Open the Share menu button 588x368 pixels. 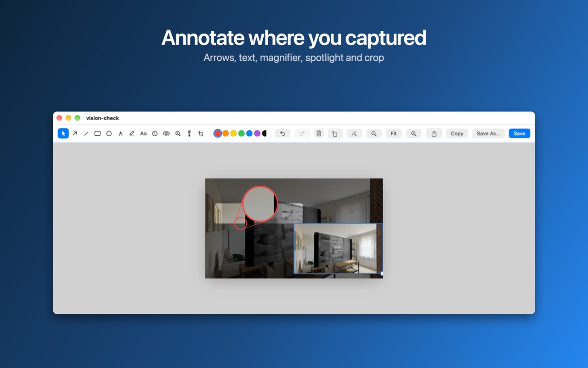pos(434,133)
